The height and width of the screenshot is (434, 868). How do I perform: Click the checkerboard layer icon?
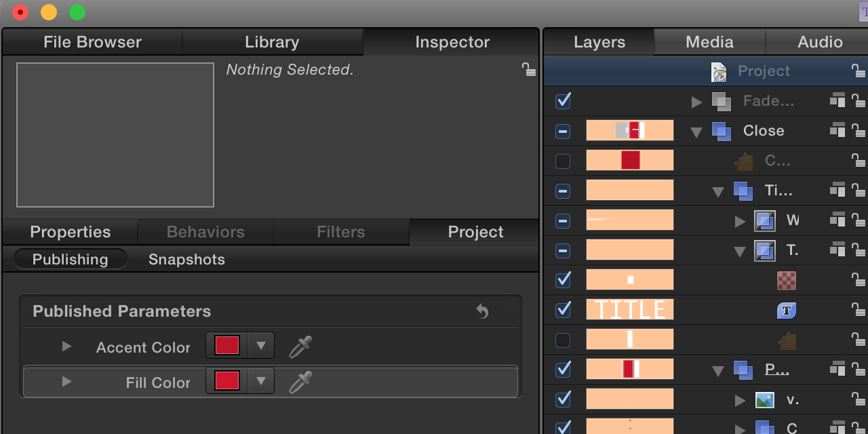point(786,280)
